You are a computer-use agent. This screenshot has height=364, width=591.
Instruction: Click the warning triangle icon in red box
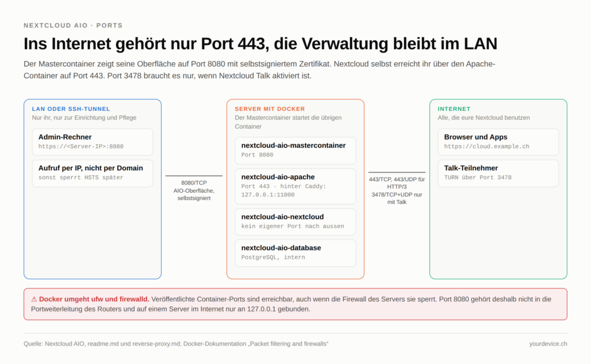[x=34, y=299]
